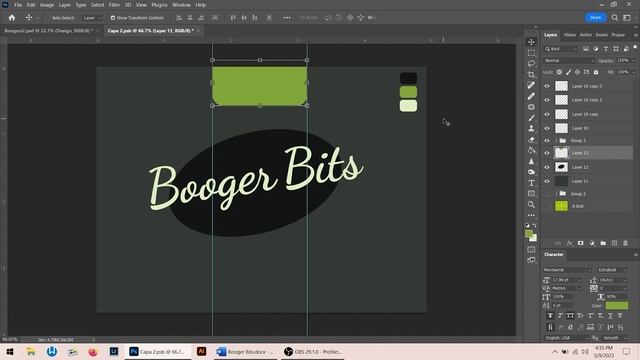Filter layers by type layers T icon
Viewport: 640px width, 360px height.
click(606, 49)
